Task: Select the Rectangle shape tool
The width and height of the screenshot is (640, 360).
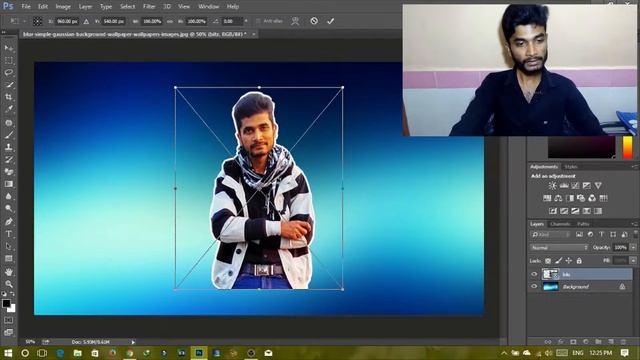Action: click(x=9, y=259)
